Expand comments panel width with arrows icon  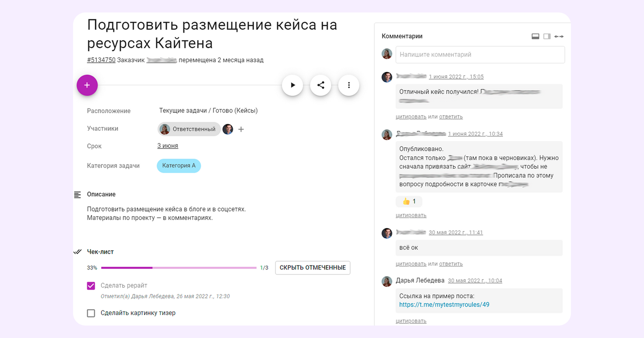coord(559,36)
